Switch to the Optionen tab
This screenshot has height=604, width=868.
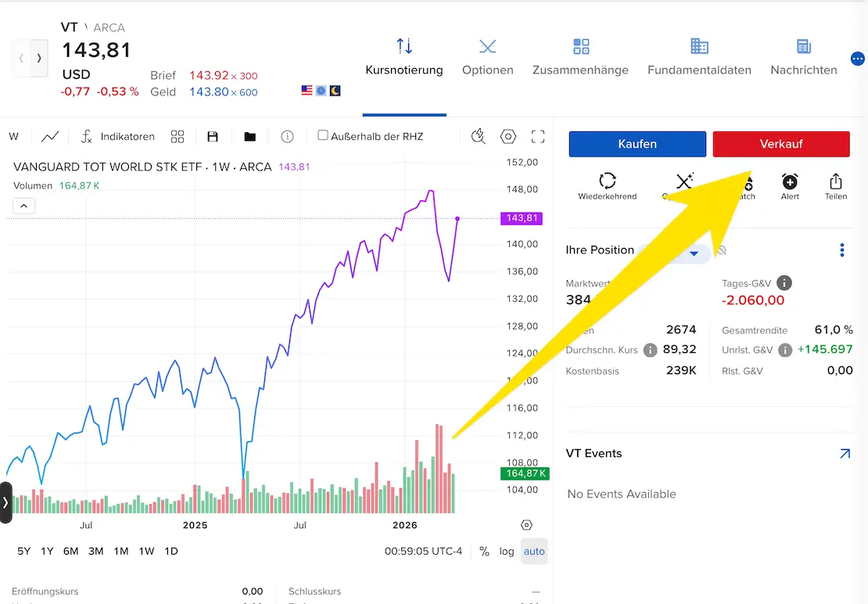coord(487,58)
